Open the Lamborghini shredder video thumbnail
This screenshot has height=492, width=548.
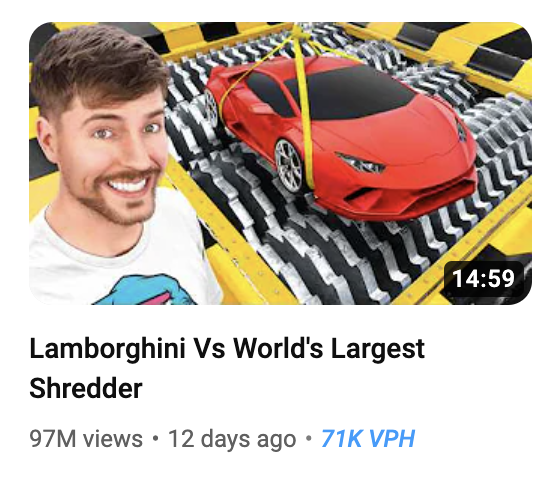[x=280, y=163]
